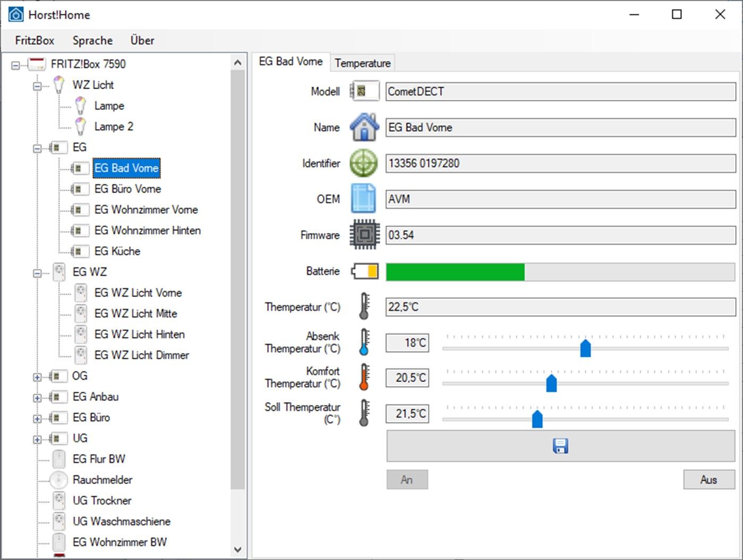The height and width of the screenshot is (560, 743).
Task: Open the Über menu
Action: coord(142,40)
